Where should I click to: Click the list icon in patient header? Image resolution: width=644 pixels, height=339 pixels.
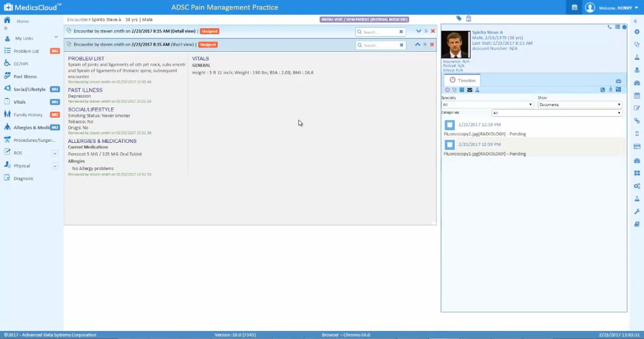pos(617,27)
